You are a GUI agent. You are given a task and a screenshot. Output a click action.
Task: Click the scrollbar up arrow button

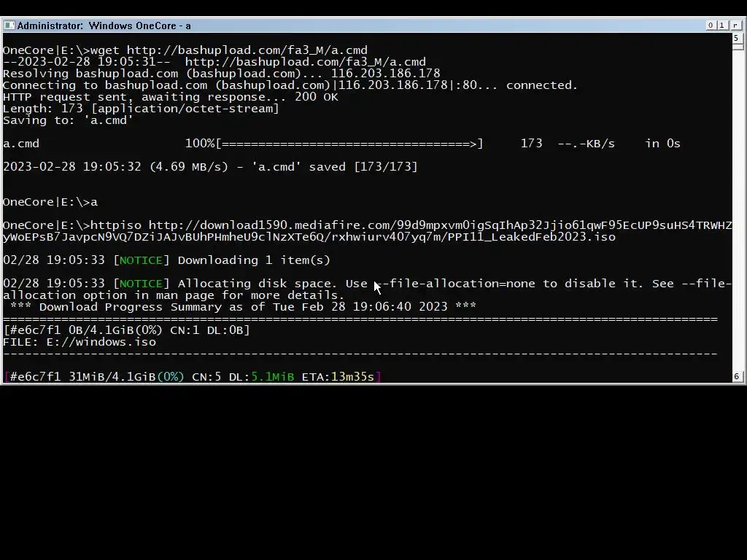pyautogui.click(x=737, y=38)
